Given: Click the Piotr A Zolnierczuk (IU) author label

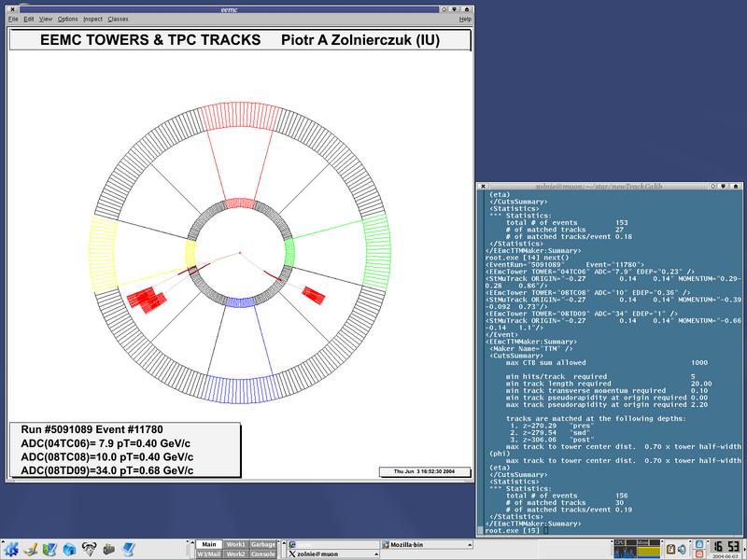Looking at the screenshot, I should (360, 40).
